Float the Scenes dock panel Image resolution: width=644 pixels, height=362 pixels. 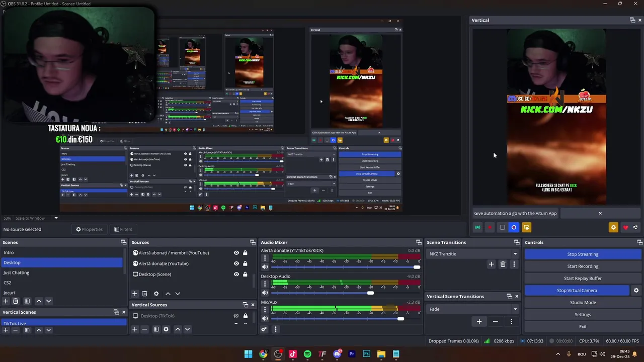point(124,242)
